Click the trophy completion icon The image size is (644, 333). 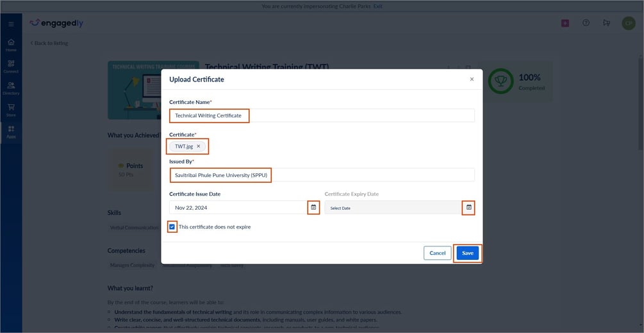500,81
